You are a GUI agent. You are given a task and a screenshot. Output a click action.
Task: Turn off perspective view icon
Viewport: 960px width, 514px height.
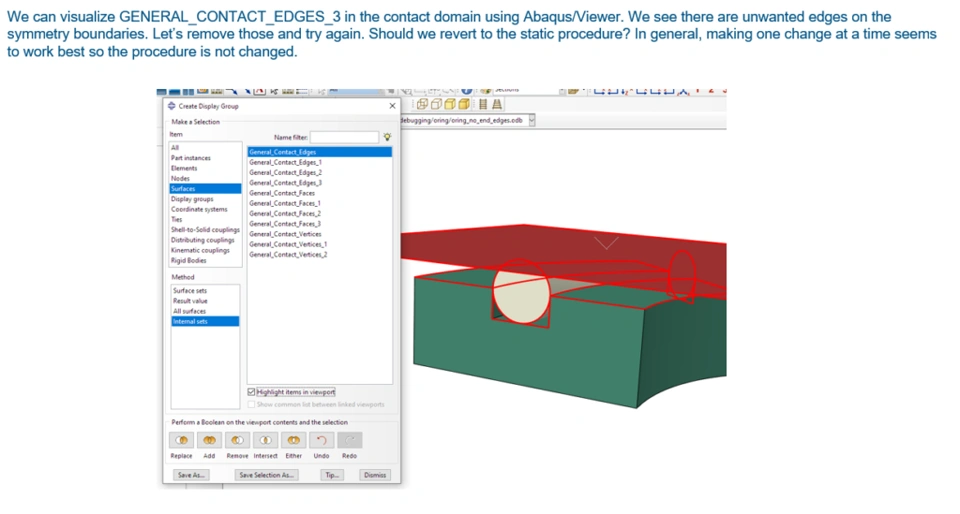coord(483,105)
